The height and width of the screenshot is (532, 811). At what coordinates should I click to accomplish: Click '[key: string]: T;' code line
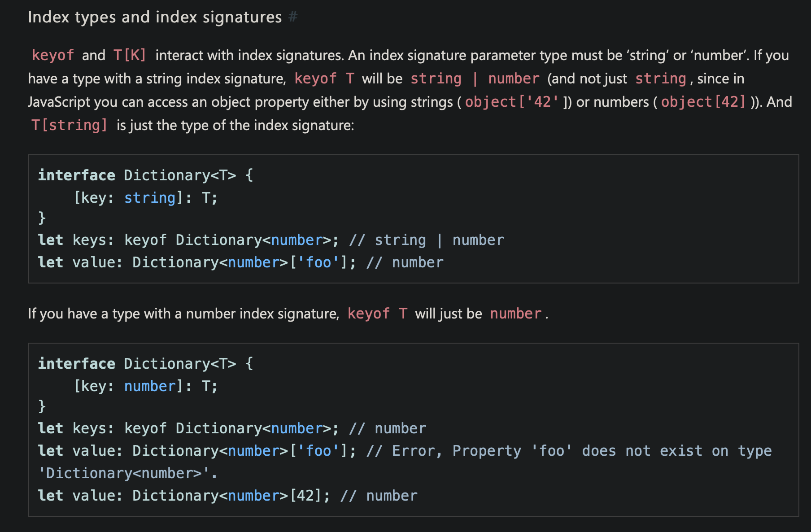pos(146,197)
